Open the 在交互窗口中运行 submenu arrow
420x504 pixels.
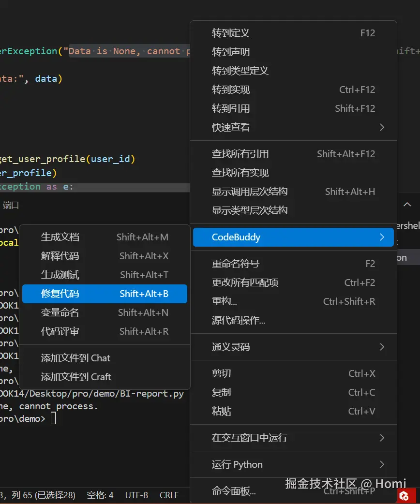click(x=382, y=438)
